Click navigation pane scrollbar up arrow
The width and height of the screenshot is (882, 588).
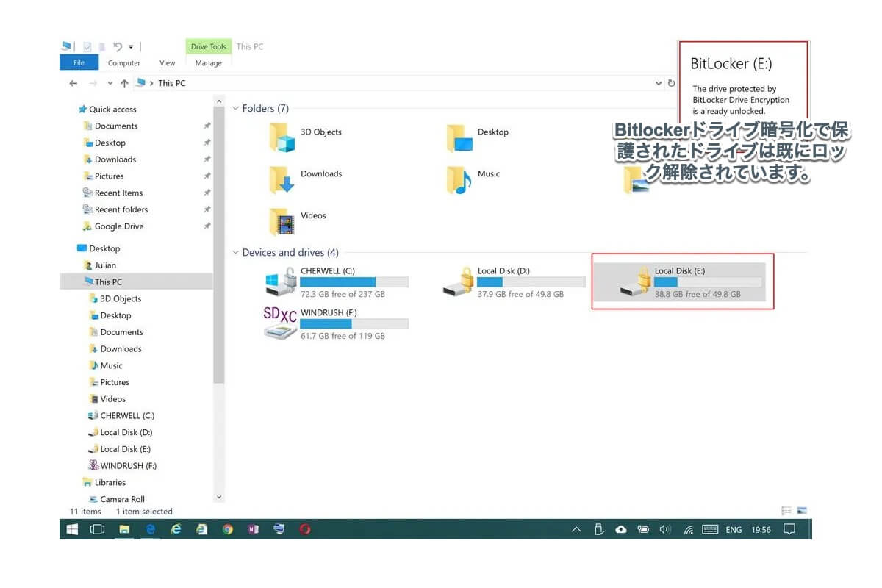click(218, 100)
